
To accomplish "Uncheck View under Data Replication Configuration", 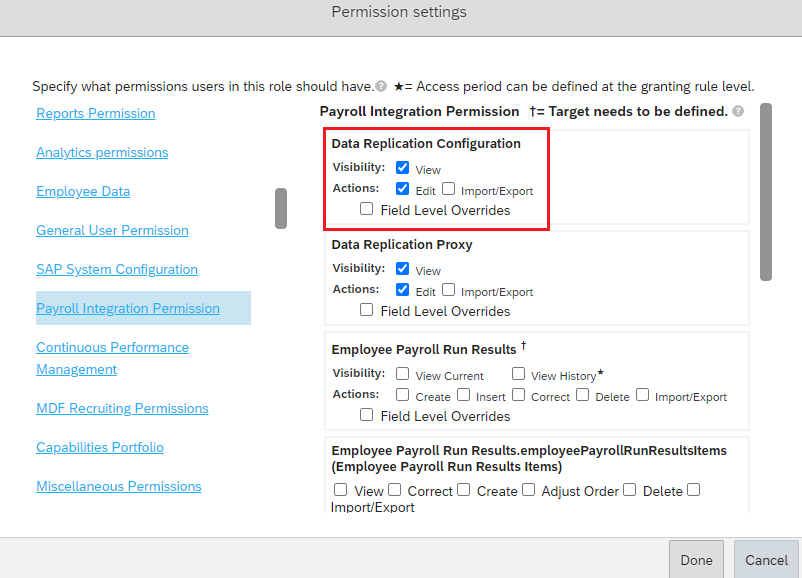I will point(403,167).
